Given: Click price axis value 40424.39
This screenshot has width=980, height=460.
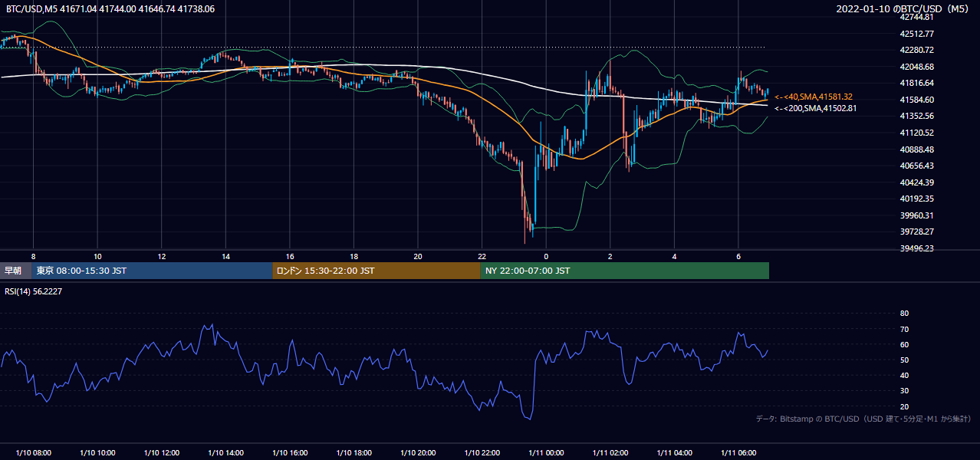Looking at the screenshot, I should click(916, 182).
